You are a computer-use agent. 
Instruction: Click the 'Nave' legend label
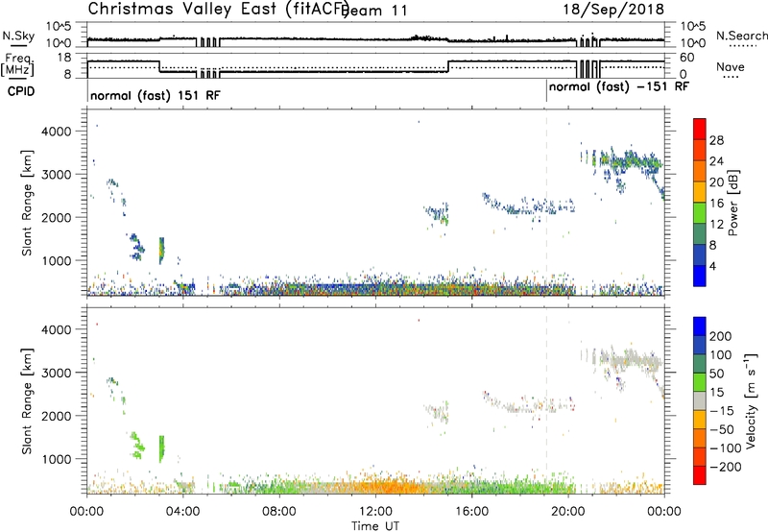click(x=730, y=66)
